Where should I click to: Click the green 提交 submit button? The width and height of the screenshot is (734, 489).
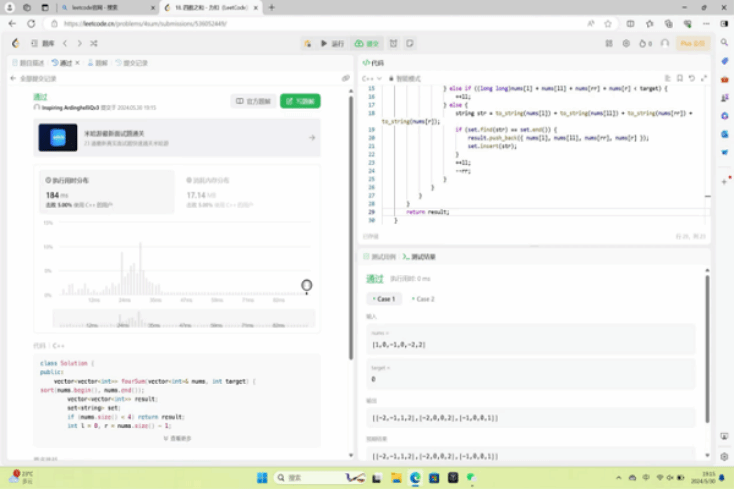click(x=368, y=43)
